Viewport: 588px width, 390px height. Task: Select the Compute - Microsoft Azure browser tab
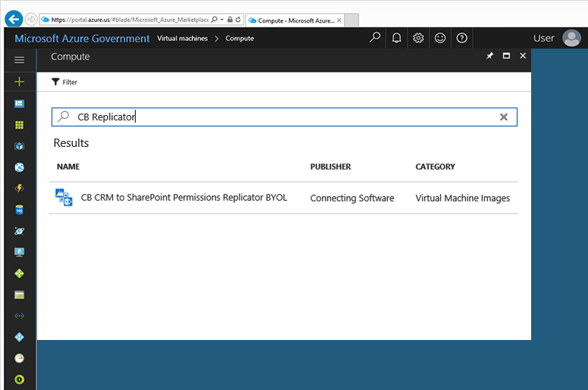pos(294,20)
